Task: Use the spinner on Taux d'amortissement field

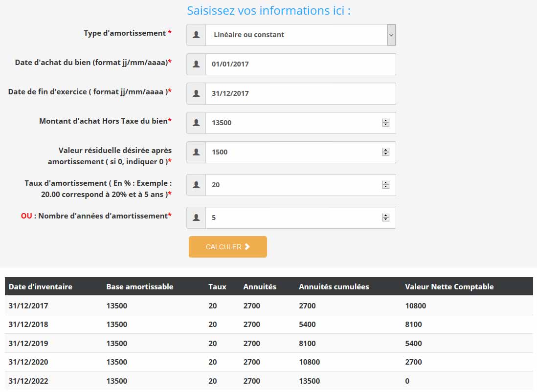Action: click(385, 185)
